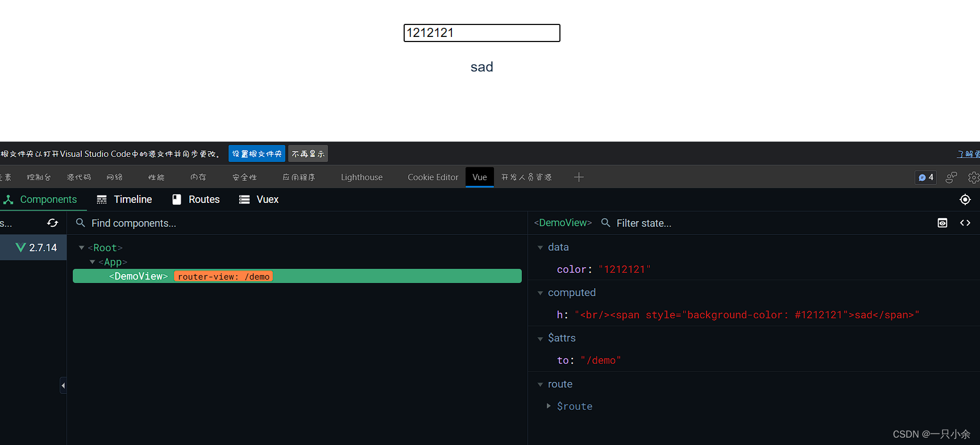Screen dimensions: 980x445
Task: Collapse the route section
Action: (540, 385)
